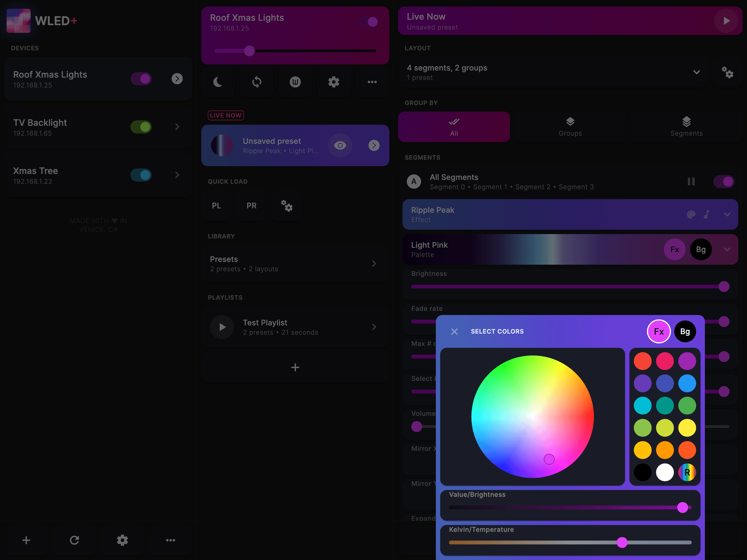Select the nightlight moon icon

click(x=218, y=82)
